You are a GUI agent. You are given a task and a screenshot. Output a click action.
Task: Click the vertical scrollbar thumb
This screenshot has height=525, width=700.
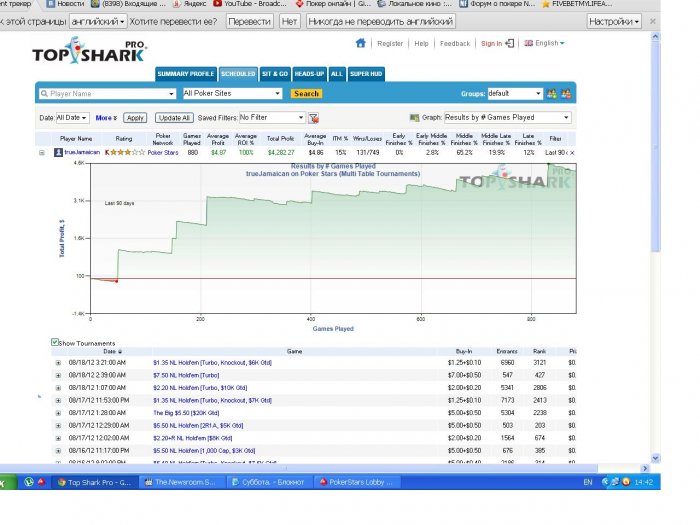click(x=655, y=147)
